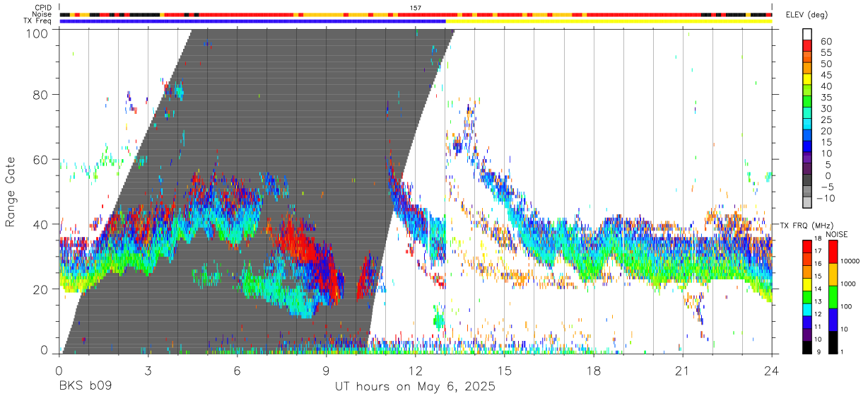Click the '40' tick on the Range Gate axis
The height and width of the screenshot is (401, 868).
pos(42,224)
